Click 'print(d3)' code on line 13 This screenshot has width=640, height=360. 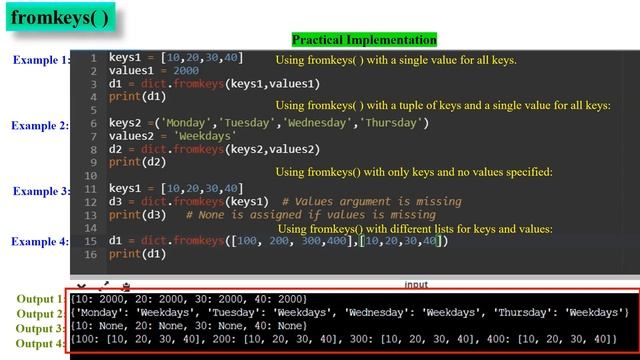click(x=138, y=215)
